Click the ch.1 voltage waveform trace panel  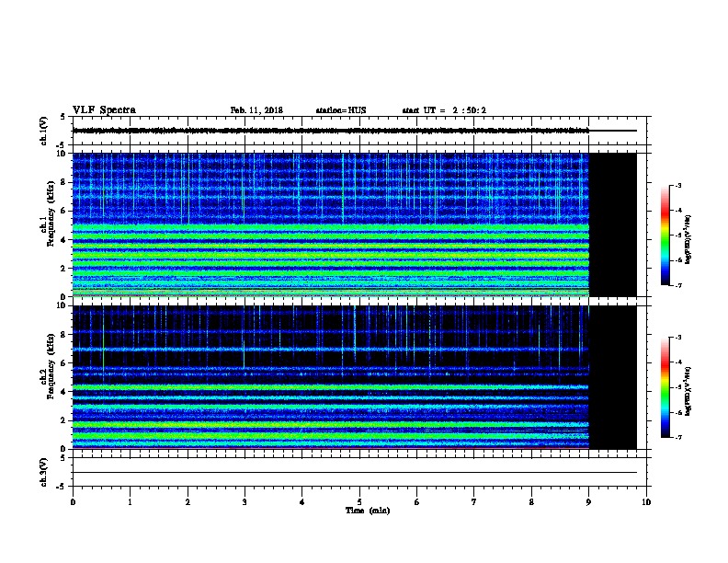point(359,131)
